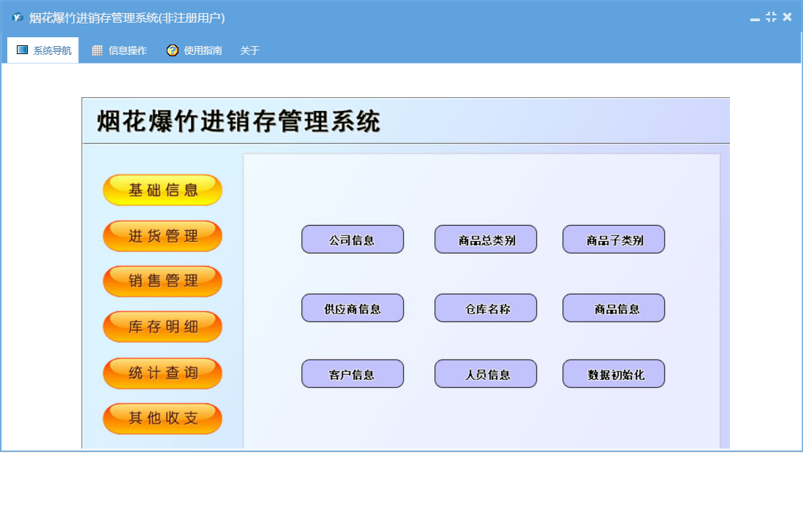Screen dimensions: 803x532
Task: Open the 销售管理 section
Action: click(162, 281)
